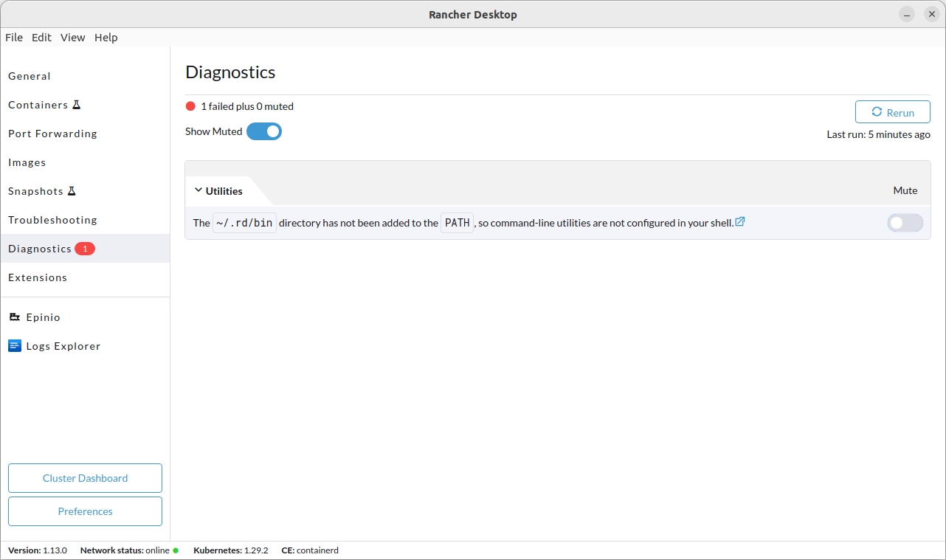Click the Kubernetes 1.29.2 status entry
This screenshot has height=560, width=946.
coord(231,550)
